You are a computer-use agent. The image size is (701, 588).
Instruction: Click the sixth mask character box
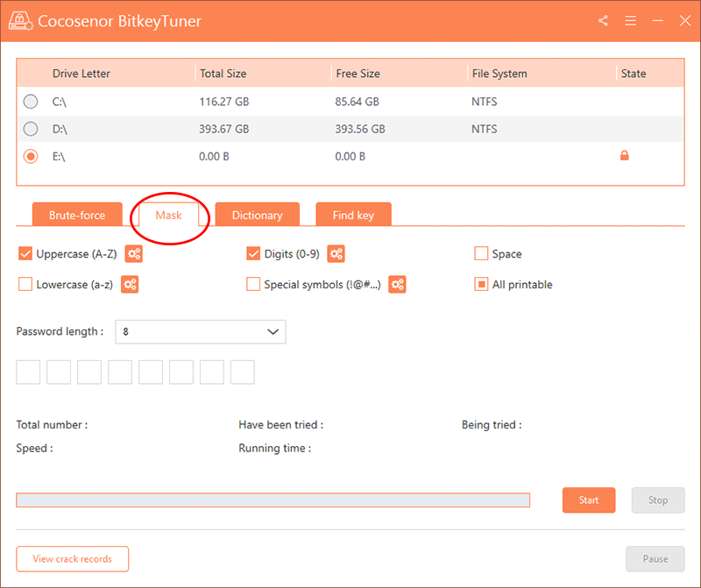point(181,372)
